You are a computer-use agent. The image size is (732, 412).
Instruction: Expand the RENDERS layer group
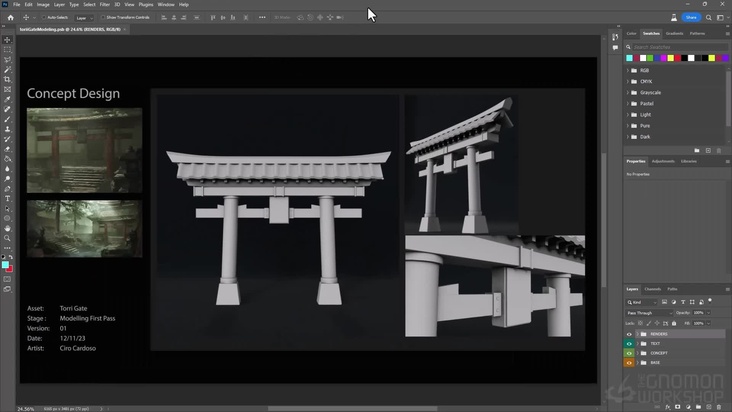[638, 334]
